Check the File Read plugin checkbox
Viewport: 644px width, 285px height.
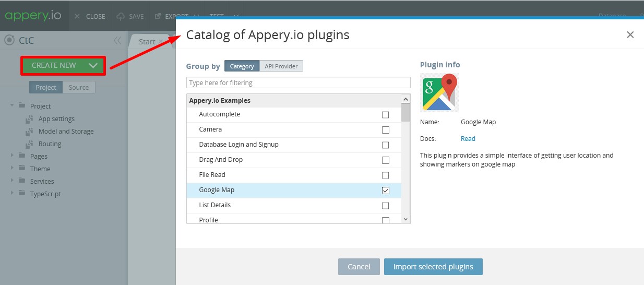pos(386,175)
